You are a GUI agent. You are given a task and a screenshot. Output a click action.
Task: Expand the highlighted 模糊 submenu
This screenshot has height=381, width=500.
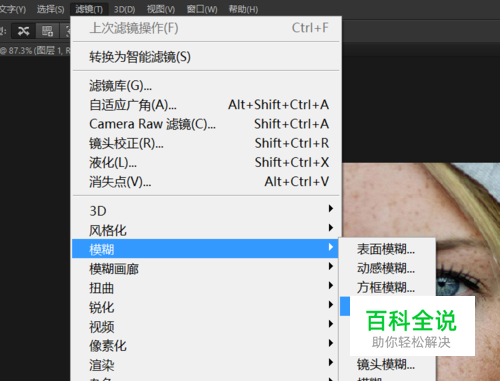pyautogui.click(x=206, y=249)
